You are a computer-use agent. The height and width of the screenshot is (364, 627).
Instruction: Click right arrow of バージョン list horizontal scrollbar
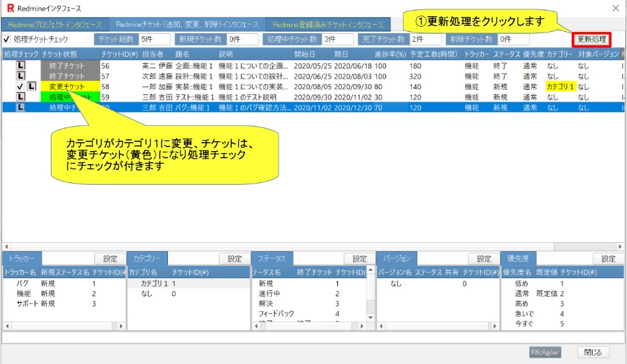[495, 326]
